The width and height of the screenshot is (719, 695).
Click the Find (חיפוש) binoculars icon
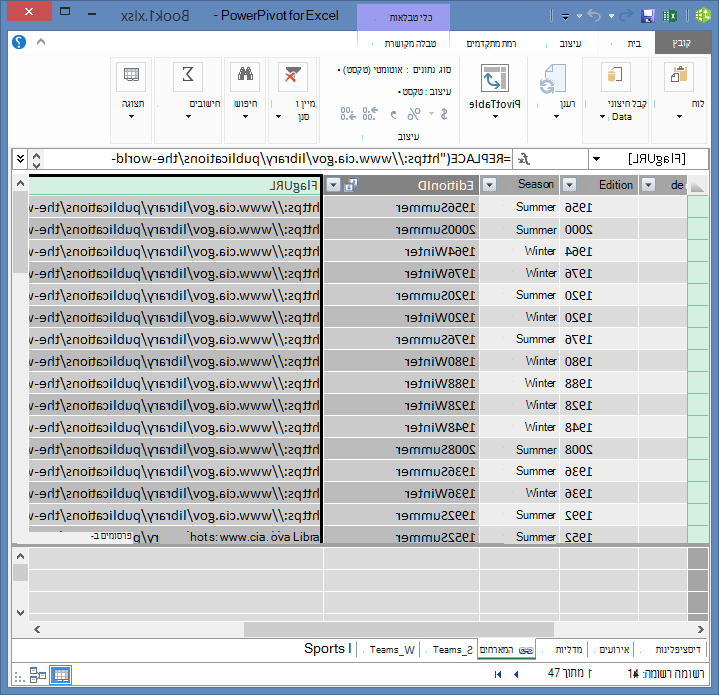[245, 77]
